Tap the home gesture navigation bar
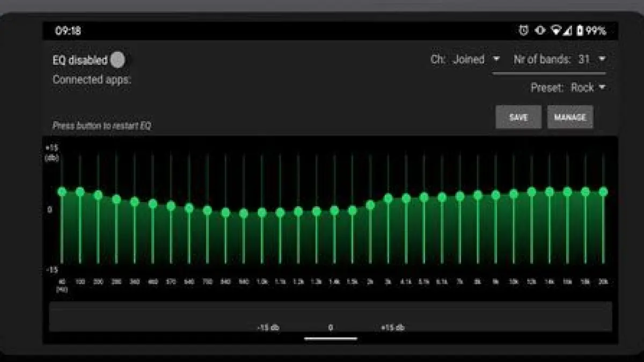 (331, 339)
